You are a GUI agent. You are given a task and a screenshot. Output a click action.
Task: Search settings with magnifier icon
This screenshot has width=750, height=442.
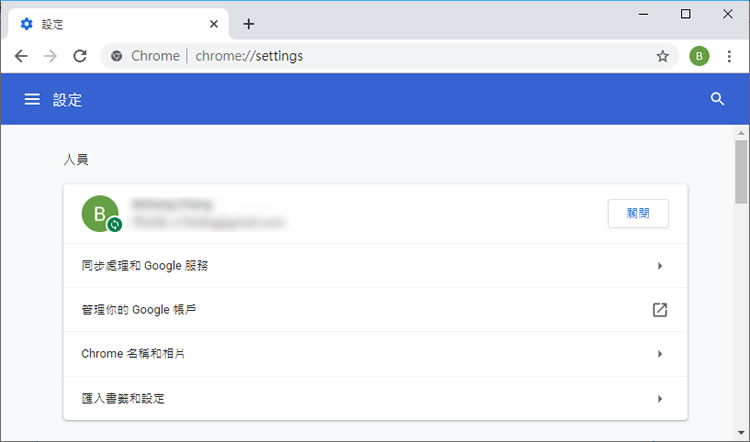pyautogui.click(x=717, y=99)
